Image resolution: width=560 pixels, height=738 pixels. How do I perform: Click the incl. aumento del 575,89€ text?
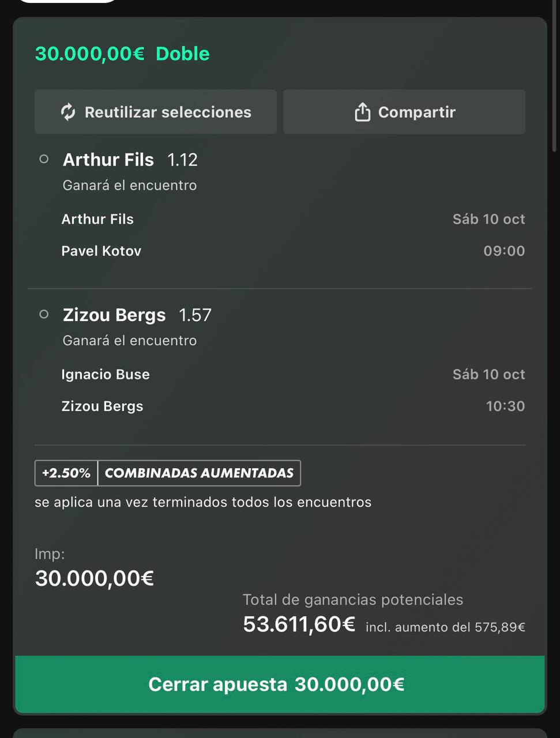445,627
